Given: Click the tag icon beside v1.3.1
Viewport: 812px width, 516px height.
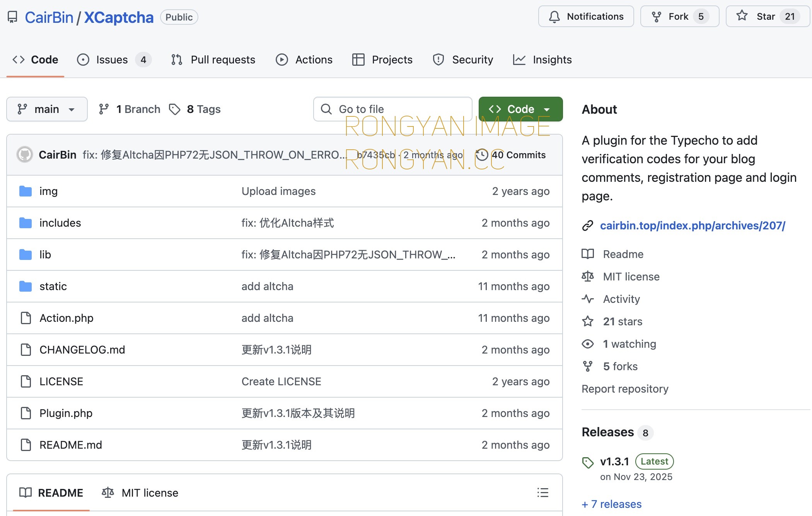Looking at the screenshot, I should coord(588,462).
